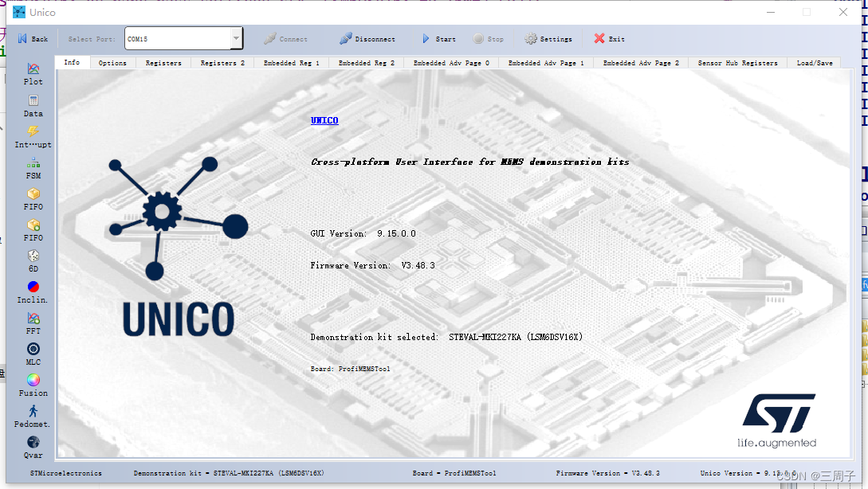The width and height of the screenshot is (868, 489).
Task: Click status bar Demonstration kit entry
Action: (x=229, y=474)
